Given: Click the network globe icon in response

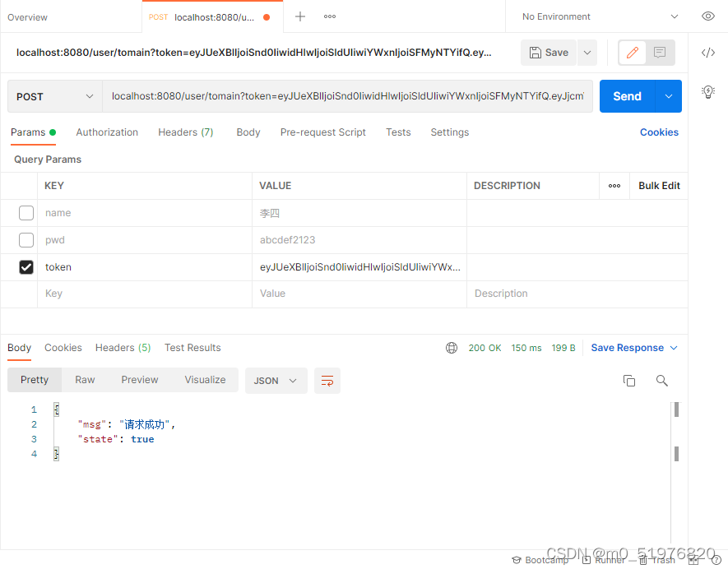Looking at the screenshot, I should (x=452, y=348).
